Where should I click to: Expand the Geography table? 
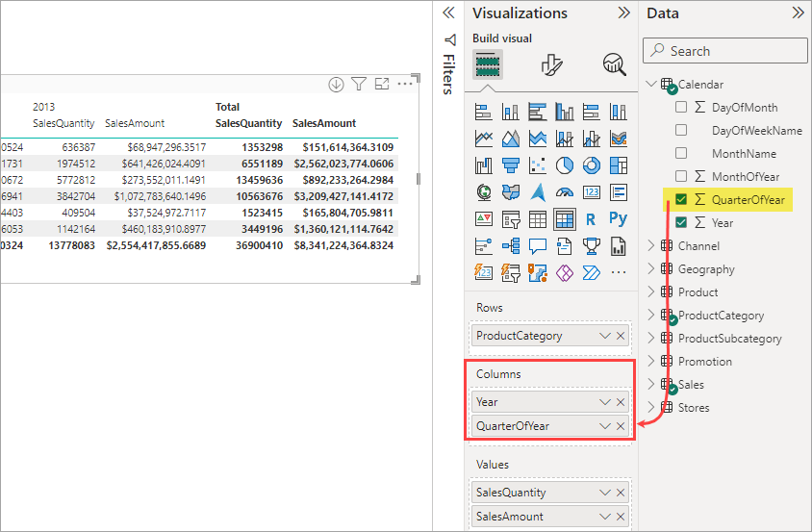point(651,268)
